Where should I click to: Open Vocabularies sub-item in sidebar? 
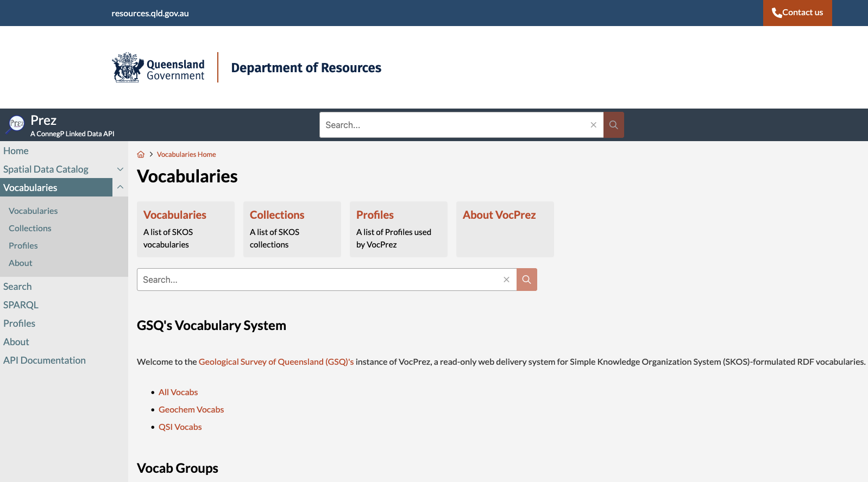pyautogui.click(x=33, y=211)
